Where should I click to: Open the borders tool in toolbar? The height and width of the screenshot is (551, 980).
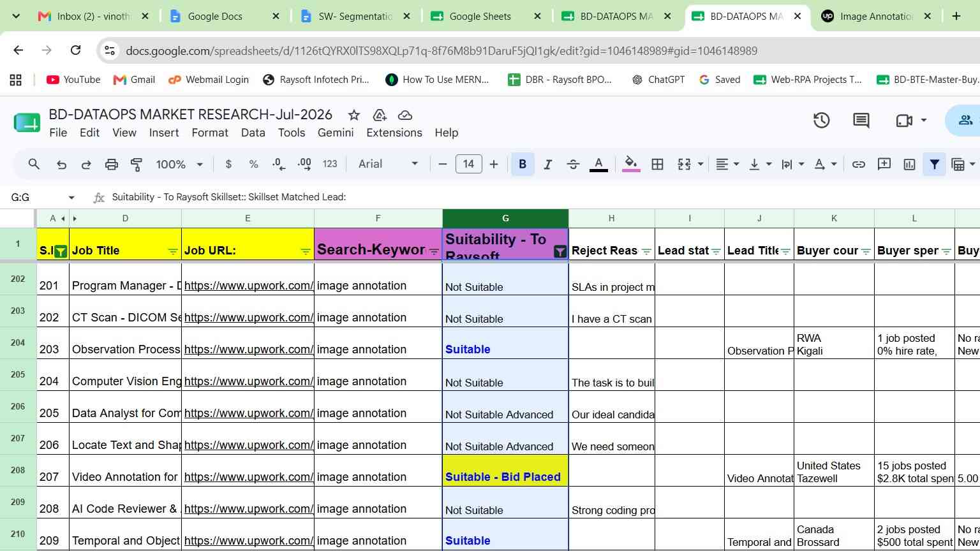tap(657, 165)
